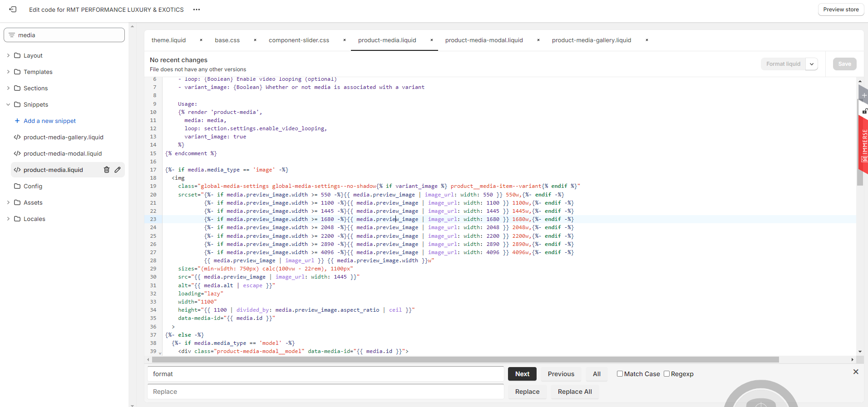Click the Preview store button
868x407 pixels.
click(841, 10)
